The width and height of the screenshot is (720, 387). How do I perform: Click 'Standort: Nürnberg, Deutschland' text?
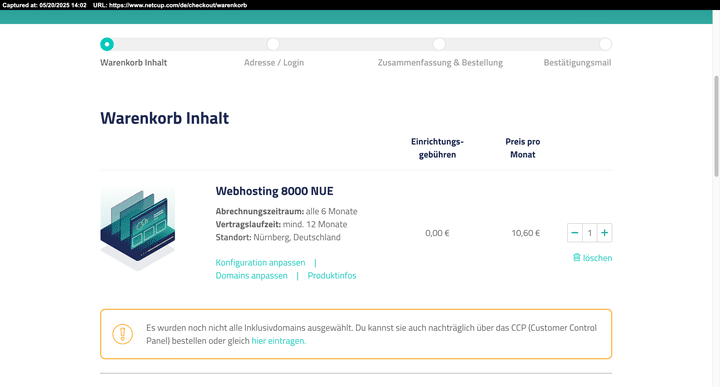tap(278, 237)
